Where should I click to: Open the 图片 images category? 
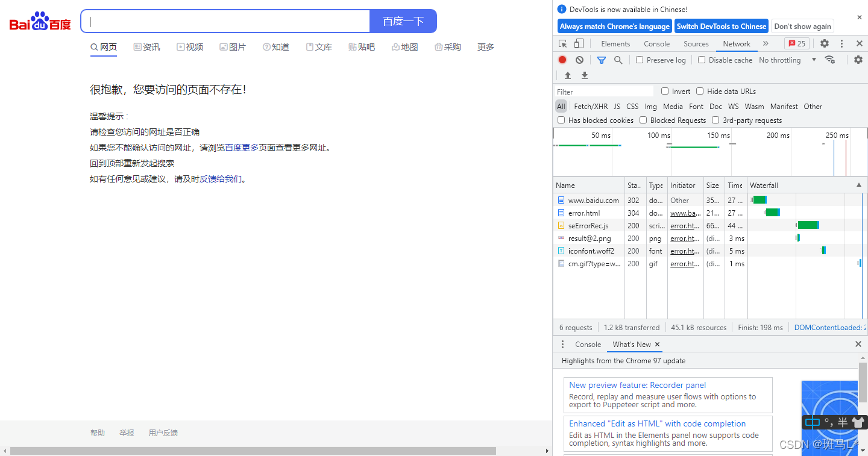(233, 47)
